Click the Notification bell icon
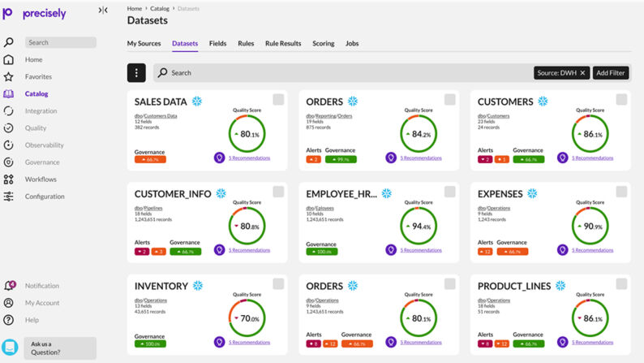644x363 pixels. pos(9,286)
